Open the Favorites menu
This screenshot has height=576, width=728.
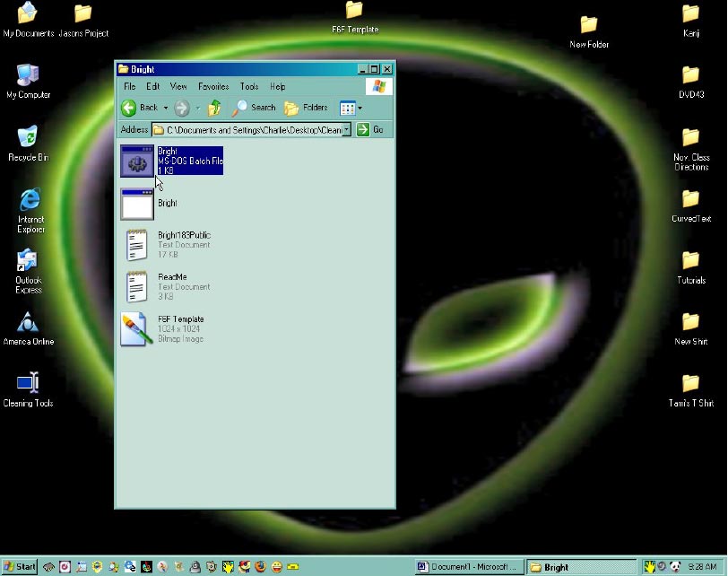pos(213,87)
